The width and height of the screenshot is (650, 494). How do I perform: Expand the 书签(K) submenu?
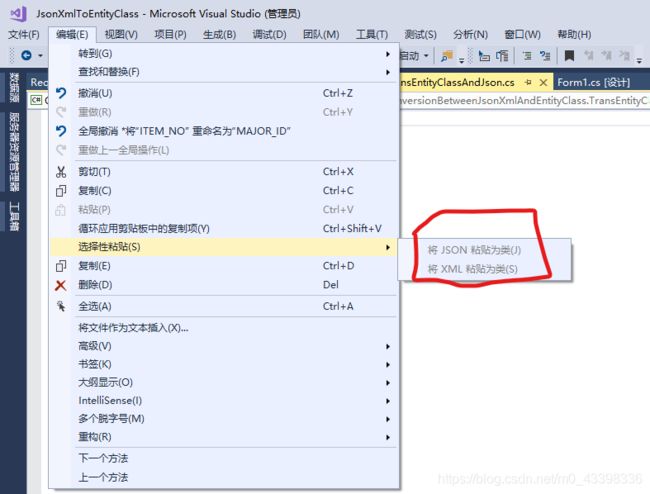pos(388,364)
